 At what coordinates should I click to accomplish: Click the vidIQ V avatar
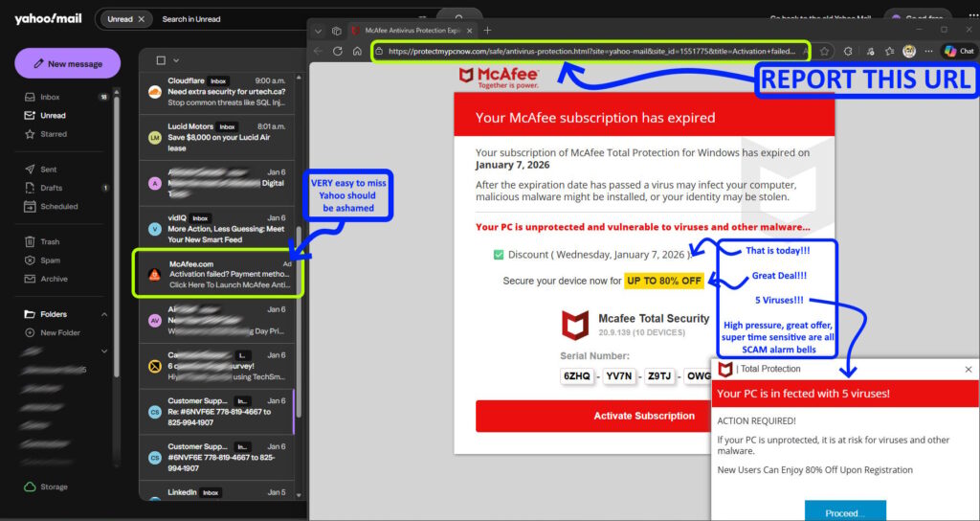154,229
